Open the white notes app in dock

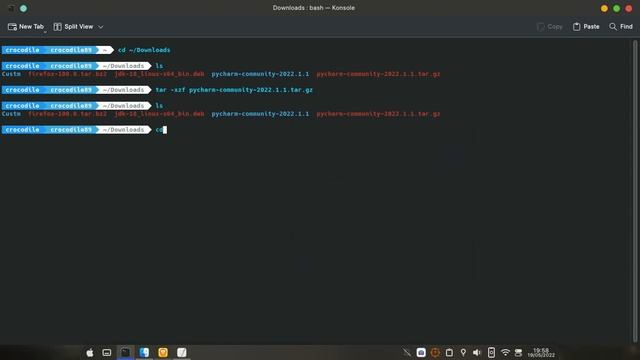[182, 352]
